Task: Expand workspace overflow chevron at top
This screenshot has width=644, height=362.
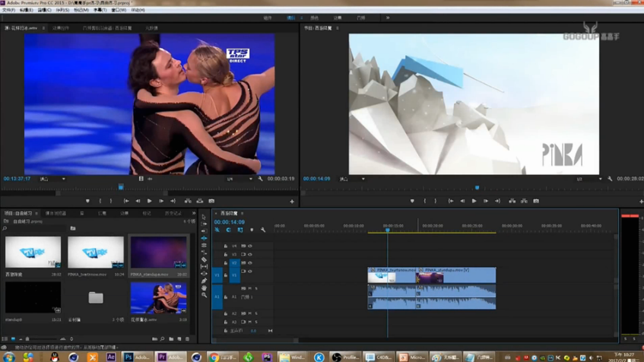Action: (x=388, y=17)
